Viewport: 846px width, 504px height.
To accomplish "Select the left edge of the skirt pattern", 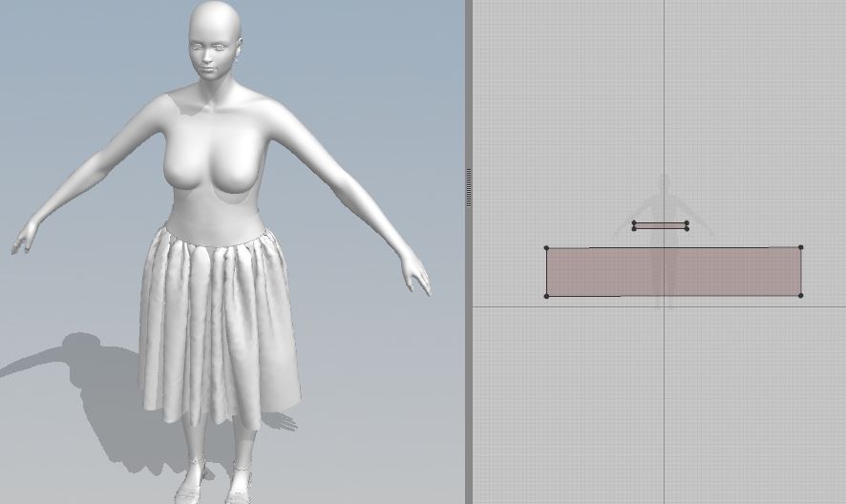I will coord(546,272).
